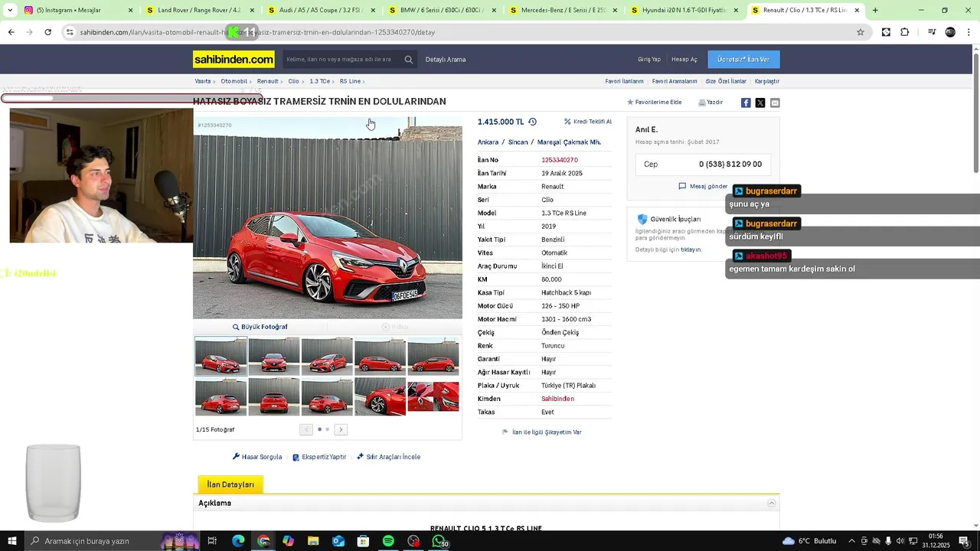Click Kredi Teklifi Al link

588,122
